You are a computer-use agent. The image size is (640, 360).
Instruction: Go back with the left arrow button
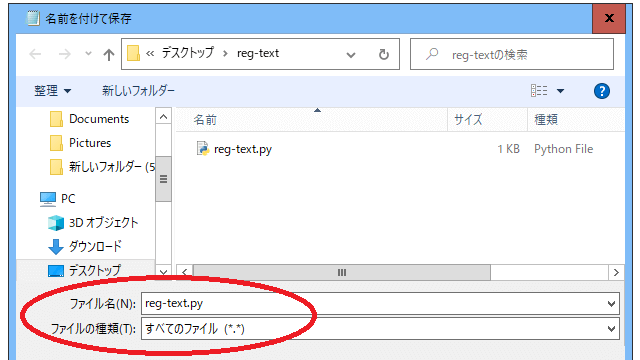[x=36, y=54]
